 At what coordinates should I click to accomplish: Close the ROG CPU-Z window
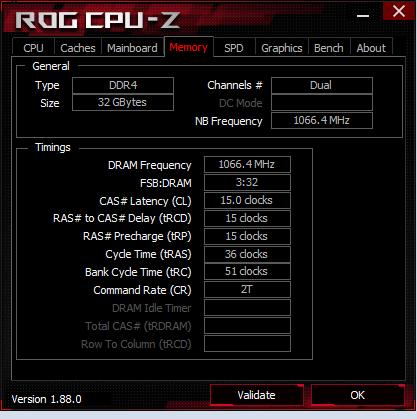399,11
